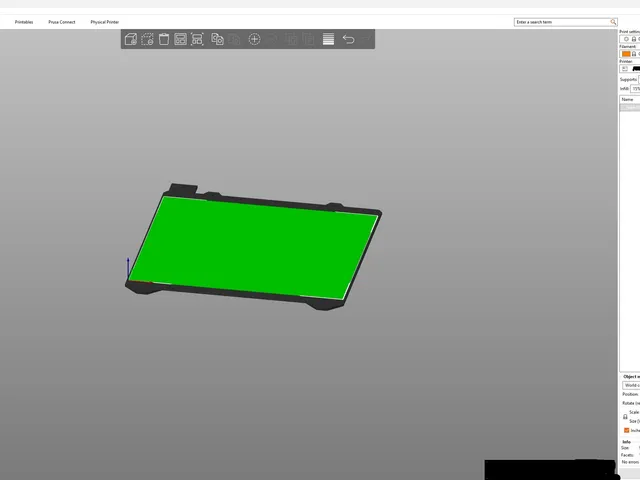The image size is (640, 480).
Task: Switch to the Prusa Connect tab
Action: click(x=62, y=22)
